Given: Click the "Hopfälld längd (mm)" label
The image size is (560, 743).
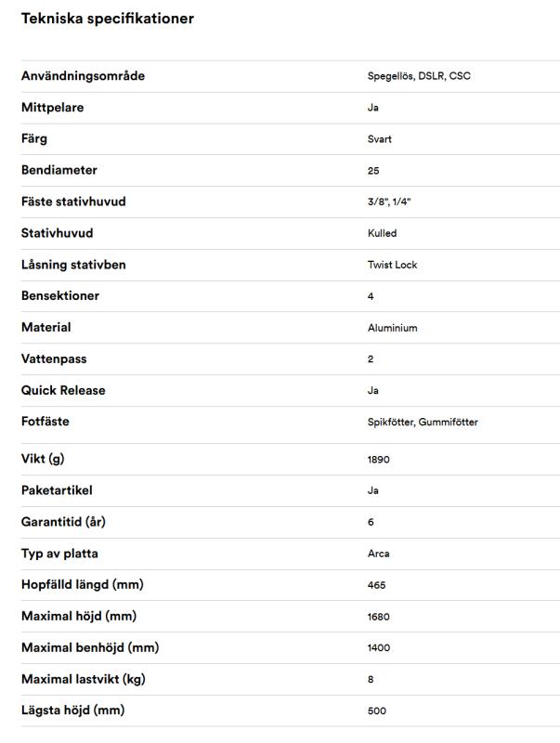Looking at the screenshot, I should point(83,585).
